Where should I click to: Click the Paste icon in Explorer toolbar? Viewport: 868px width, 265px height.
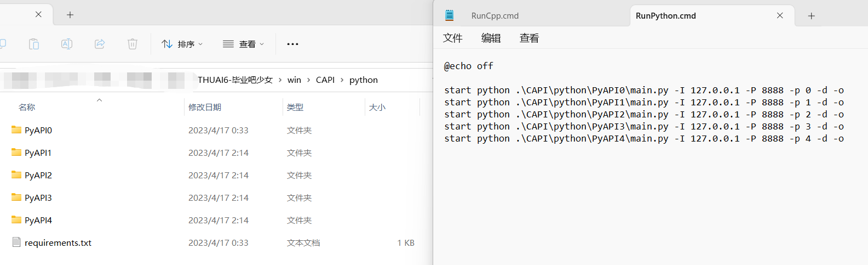tap(34, 44)
